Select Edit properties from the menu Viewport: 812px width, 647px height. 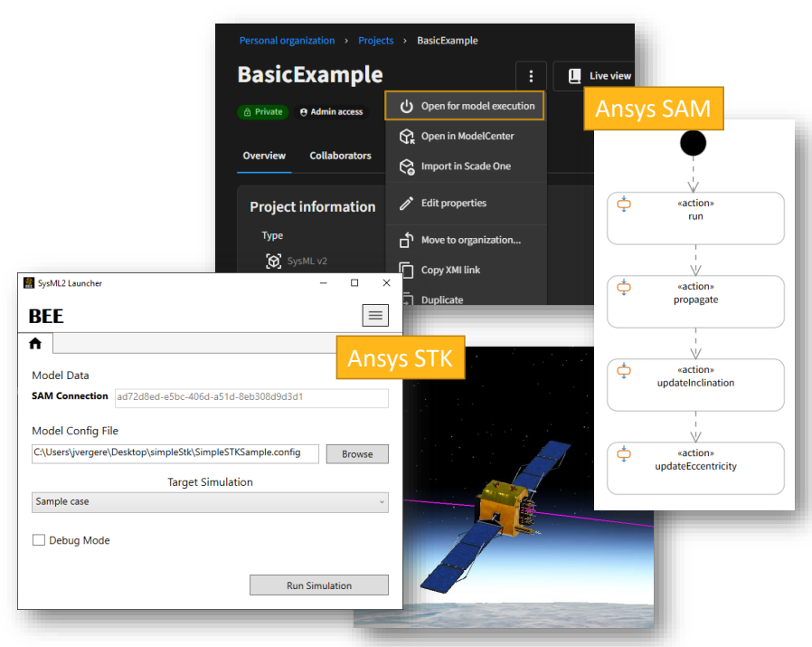tap(466, 204)
